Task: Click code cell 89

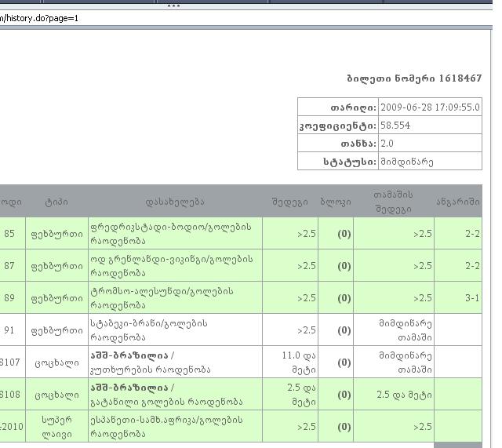Action: pyautogui.click(x=13, y=297)
